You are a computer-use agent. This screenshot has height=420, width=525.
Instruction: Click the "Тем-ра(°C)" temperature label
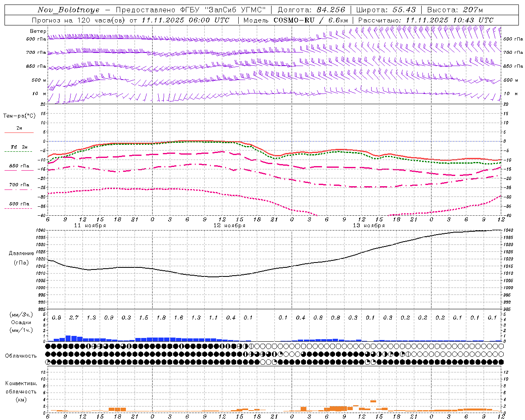19,116
